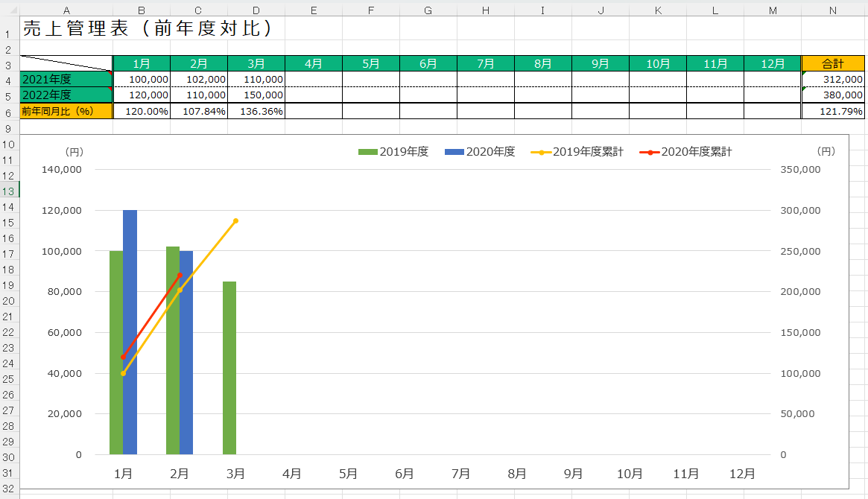Click the blue 2020年度 legend entry
Viewport: 868px width, 499px height.
[x=480, y=152]
